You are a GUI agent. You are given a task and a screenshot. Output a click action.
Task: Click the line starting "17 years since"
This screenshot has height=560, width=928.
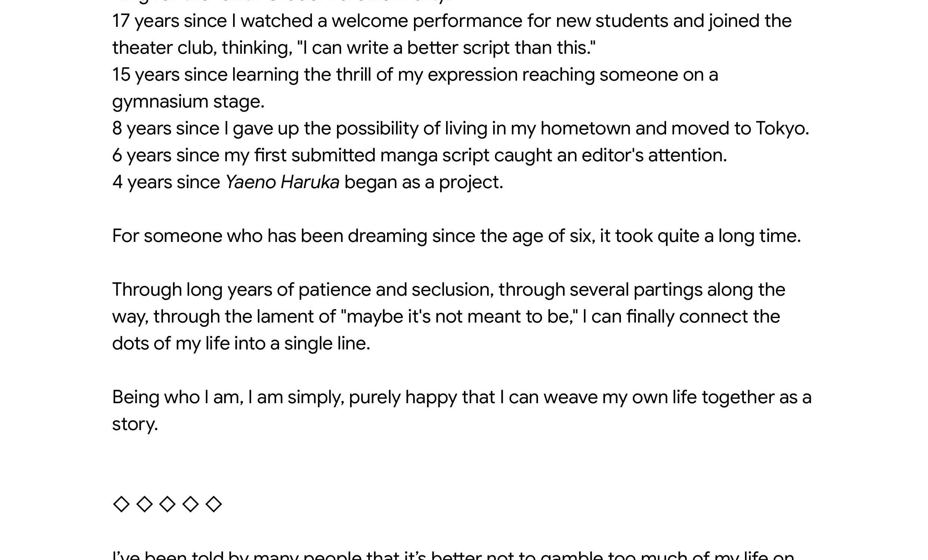(452, 21)
